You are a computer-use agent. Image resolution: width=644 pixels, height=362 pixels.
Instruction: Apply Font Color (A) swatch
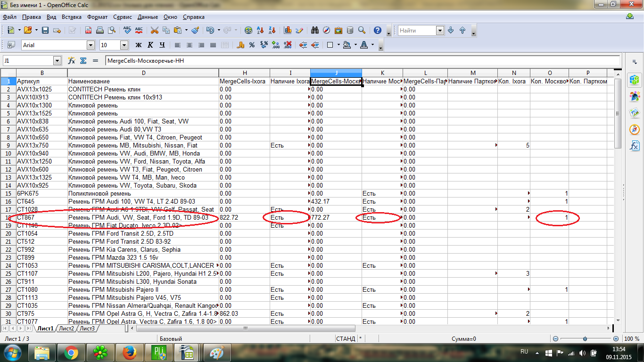click(x=363, y=45)
